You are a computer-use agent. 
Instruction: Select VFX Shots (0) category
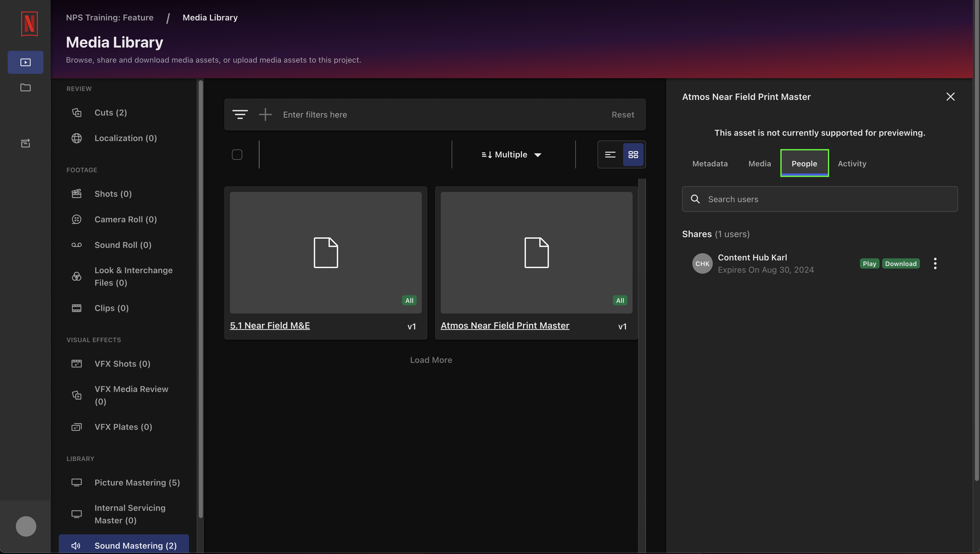tap(124, 364)
